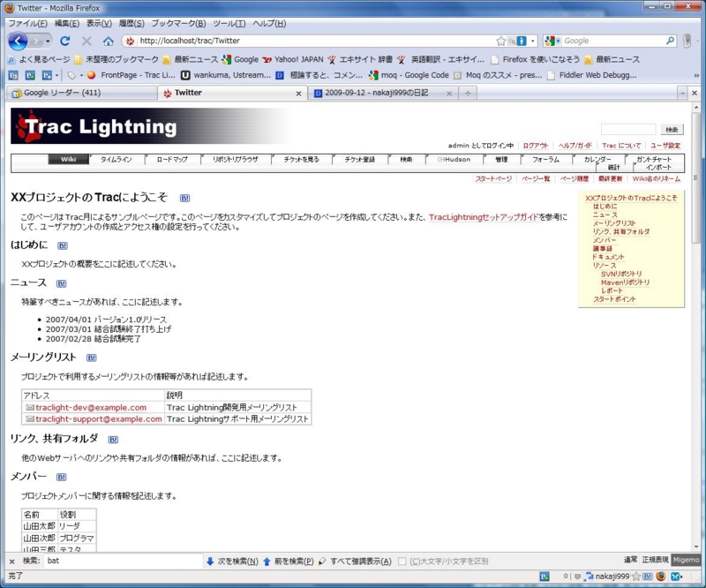Select Migemo search mode

(x=686, y=560)
